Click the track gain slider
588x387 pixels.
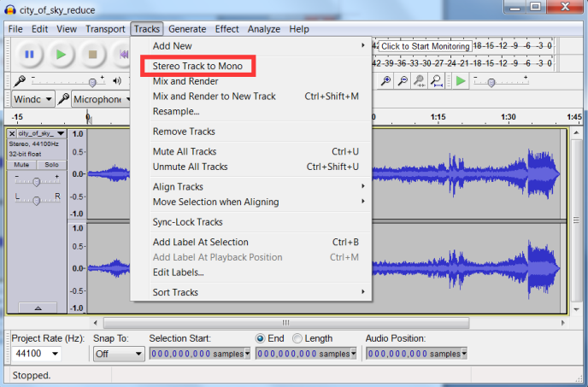point(37,182)
